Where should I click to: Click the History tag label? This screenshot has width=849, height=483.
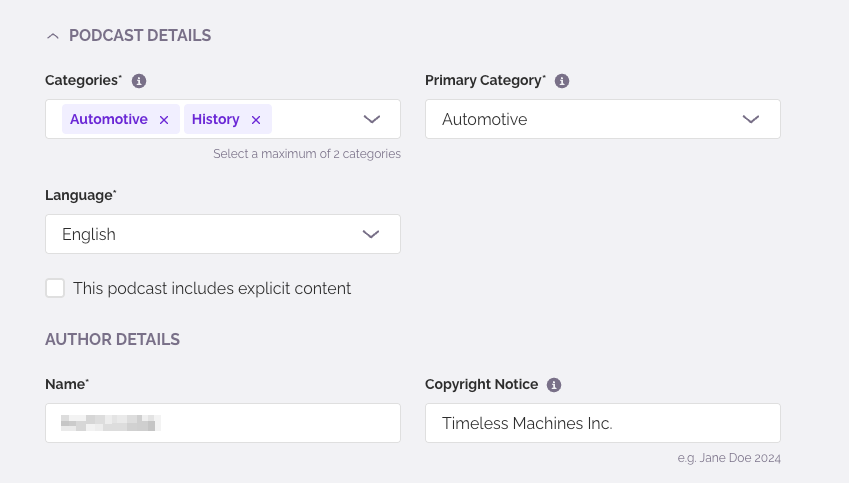pyautogui.click(x=215, y=120)
